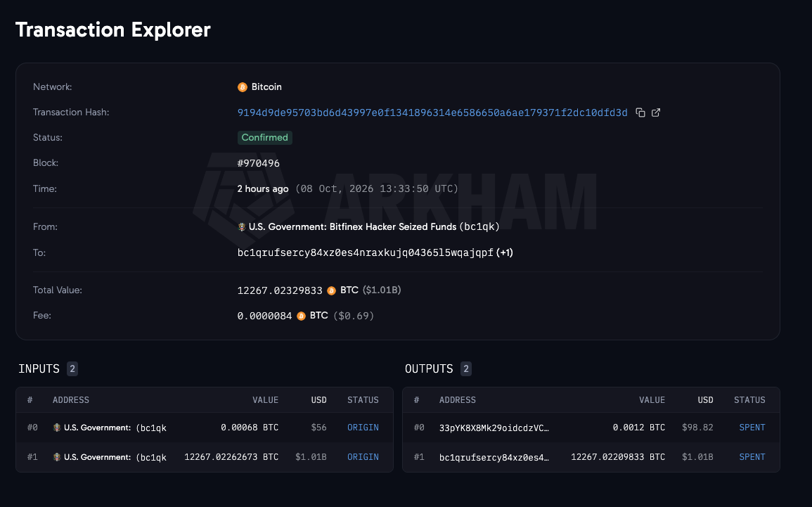The image size is (812, 507).
Task: Click SPENT status for output #1
Action: pyautogui.click(x=752, y=457)
